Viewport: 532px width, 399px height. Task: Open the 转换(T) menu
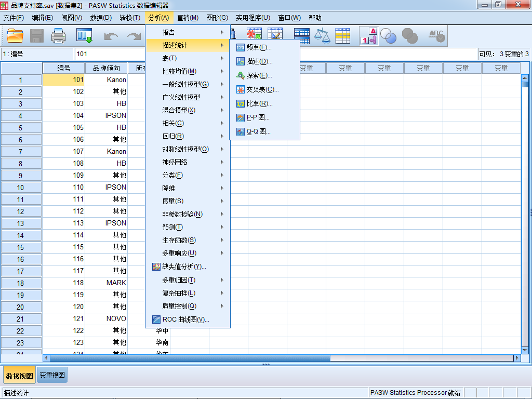(x=130, y=18)
